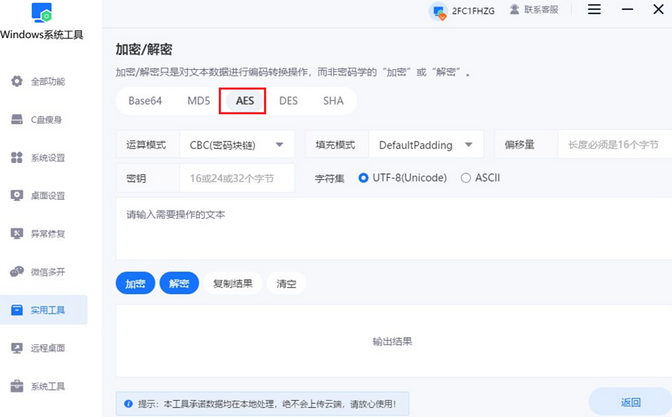Expand the 运算模式 CBC dropdown

pos(237,145)
